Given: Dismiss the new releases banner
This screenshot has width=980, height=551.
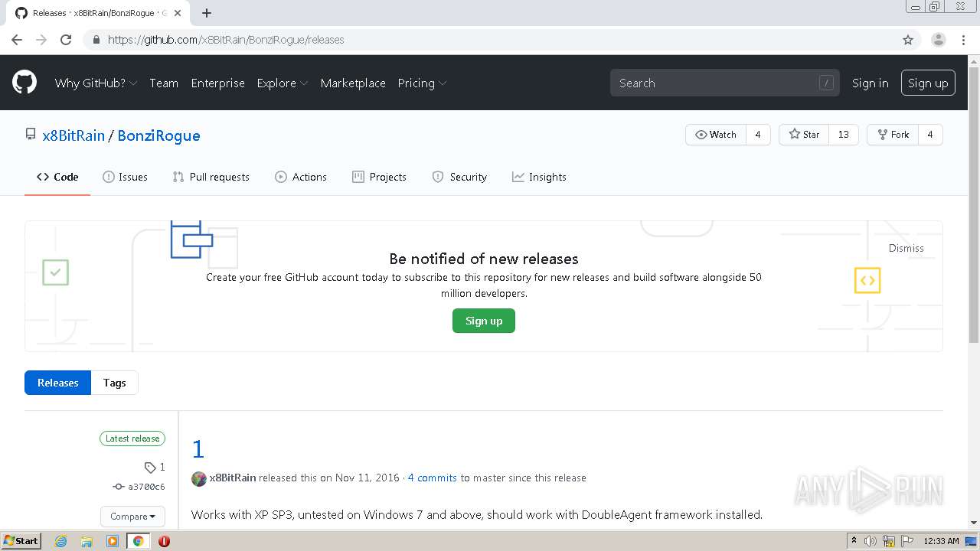Looking at the screenshot, I should (x=906, y=248).
